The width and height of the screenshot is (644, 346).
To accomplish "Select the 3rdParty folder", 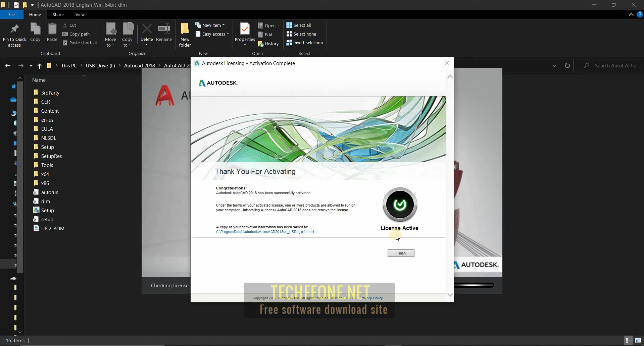I will [46, 93].
